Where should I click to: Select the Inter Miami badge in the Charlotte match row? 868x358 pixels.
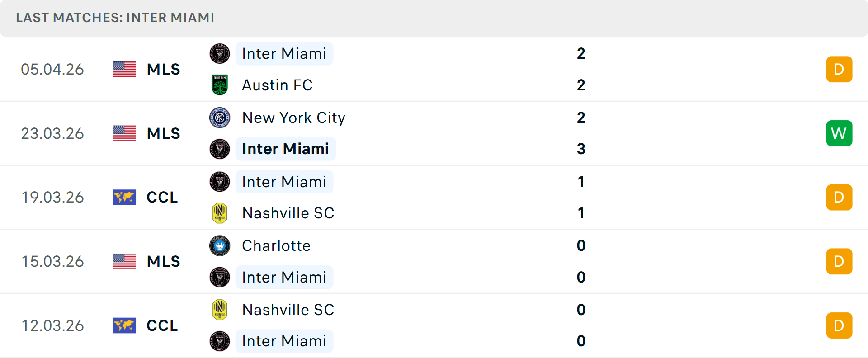click(220, 277)
